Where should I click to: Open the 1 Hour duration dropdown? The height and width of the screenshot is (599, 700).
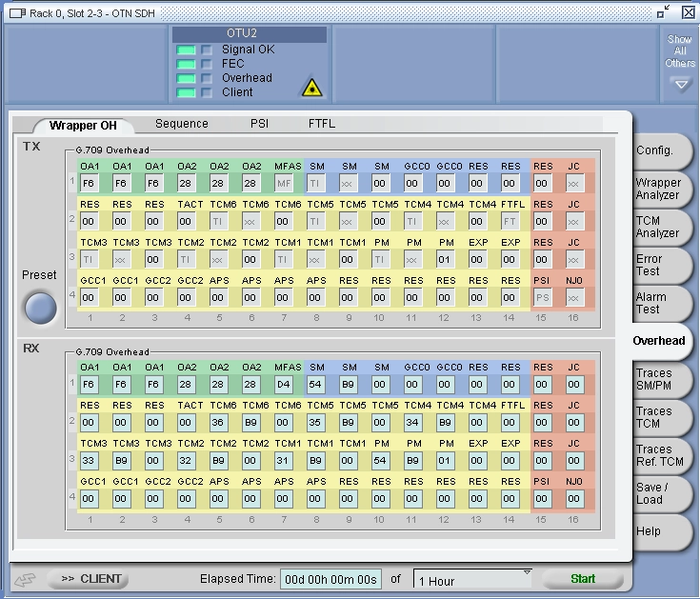(x=473, y=580)
